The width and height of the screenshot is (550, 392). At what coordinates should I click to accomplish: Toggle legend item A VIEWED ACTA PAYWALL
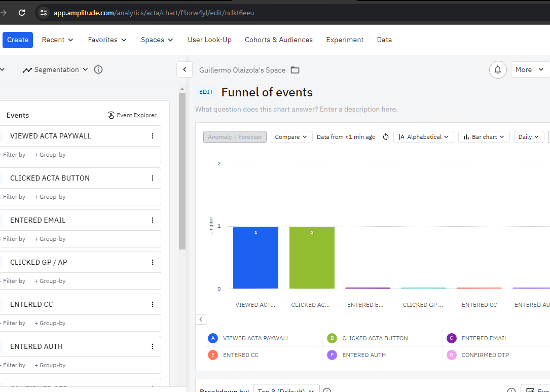(x=249, y=338)
